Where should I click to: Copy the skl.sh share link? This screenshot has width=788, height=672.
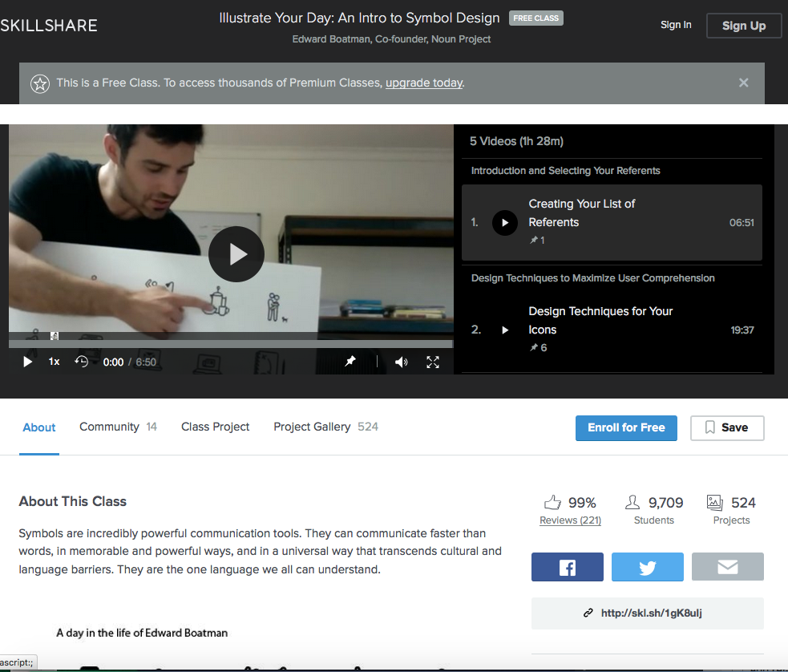(647, 613)
